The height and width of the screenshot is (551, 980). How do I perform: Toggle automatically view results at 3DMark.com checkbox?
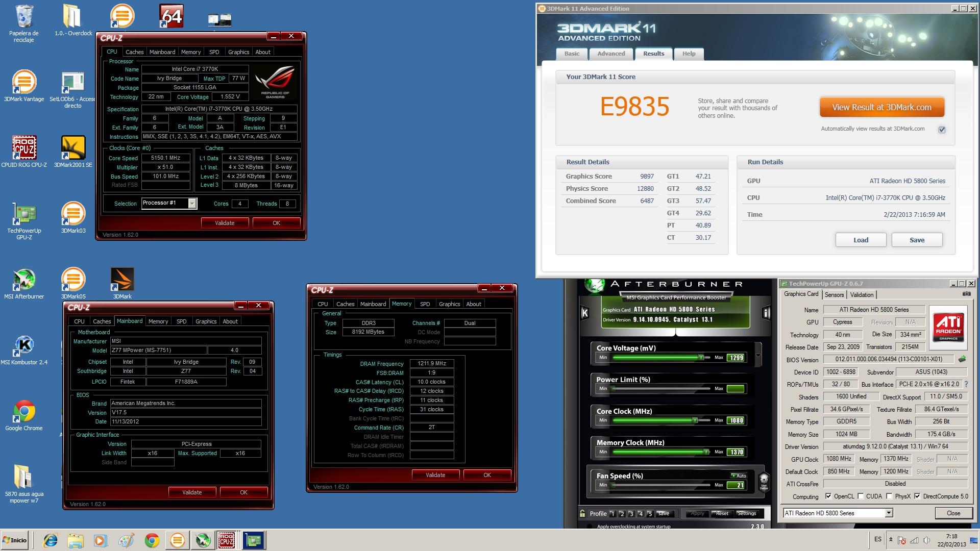(x=942, y=130)
